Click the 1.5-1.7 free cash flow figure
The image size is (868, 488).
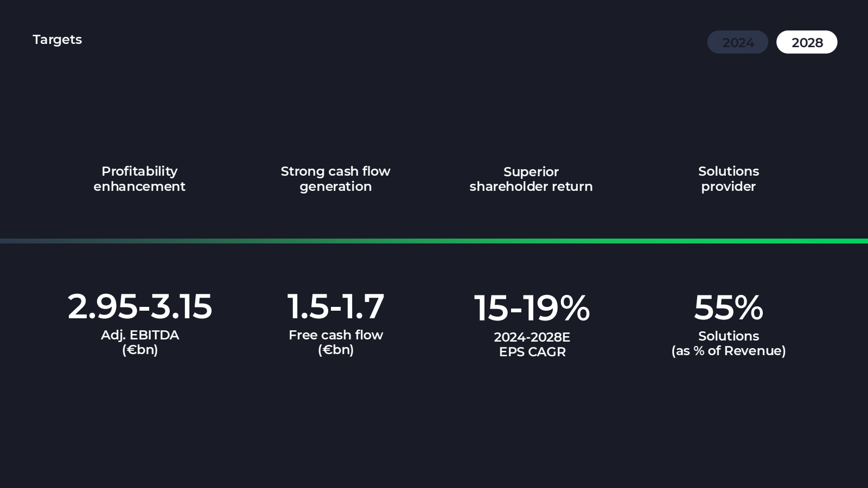click(336, 306)
